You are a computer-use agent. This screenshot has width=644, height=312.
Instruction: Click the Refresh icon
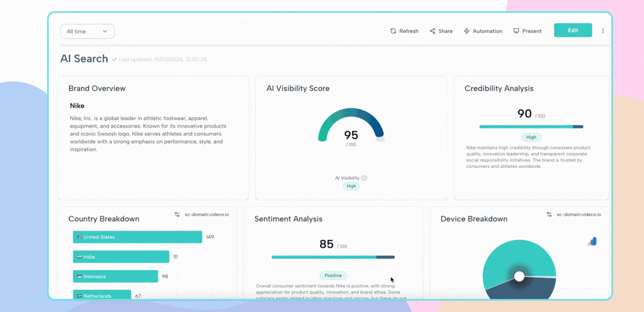click(393, 30)
